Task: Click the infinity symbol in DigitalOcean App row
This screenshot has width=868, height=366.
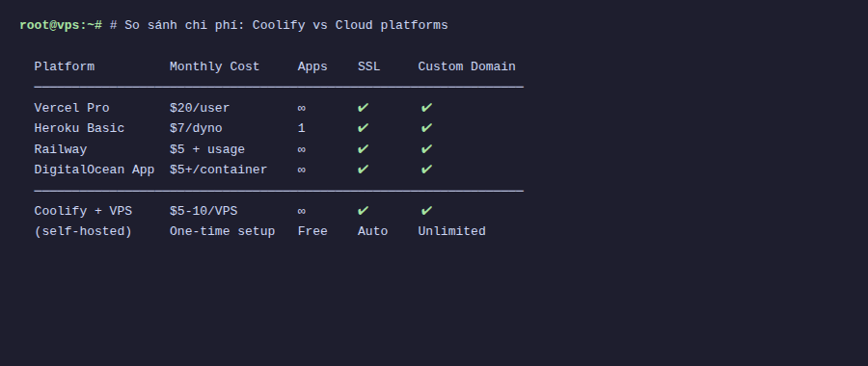Action: [x=302, y=170]
